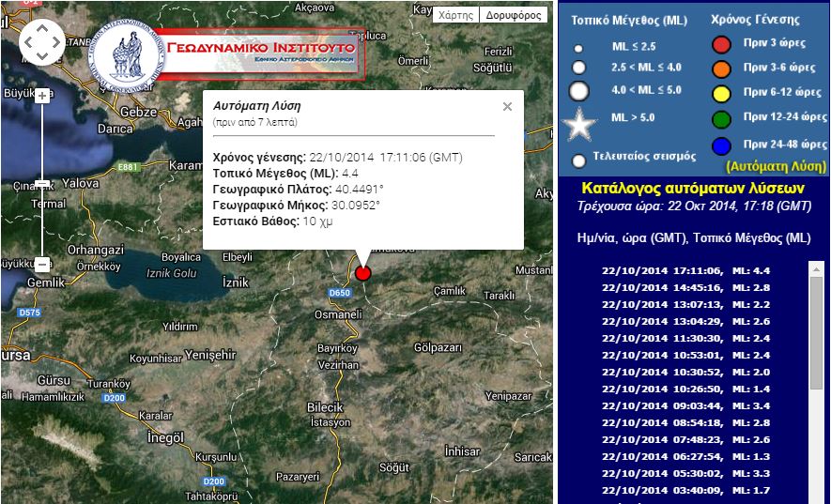831x504 pixels.
Task: Click the zoom slider handle
Action: point(41,183)
